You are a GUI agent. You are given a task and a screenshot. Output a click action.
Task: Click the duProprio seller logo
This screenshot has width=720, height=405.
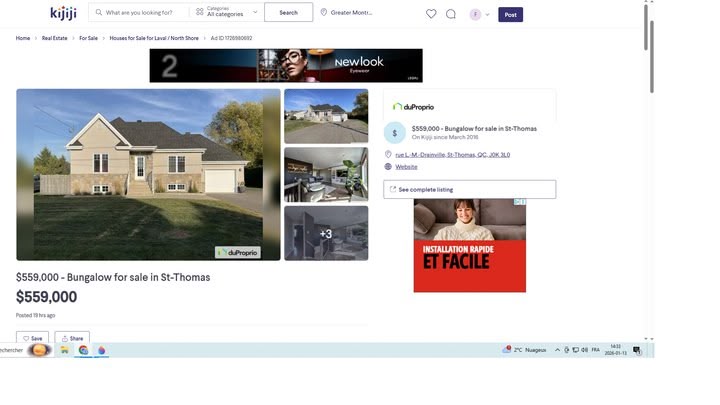413,106
